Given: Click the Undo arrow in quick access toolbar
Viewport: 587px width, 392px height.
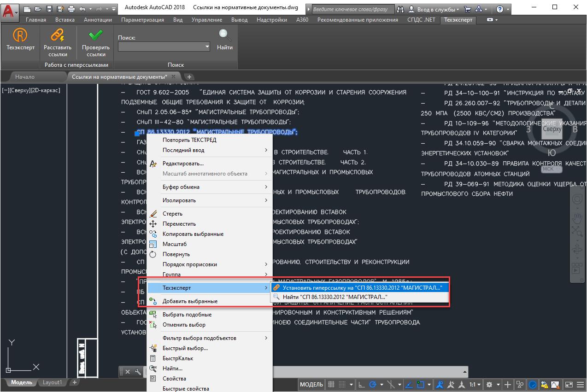Looking at the screenshot, I should click(82, 9).
